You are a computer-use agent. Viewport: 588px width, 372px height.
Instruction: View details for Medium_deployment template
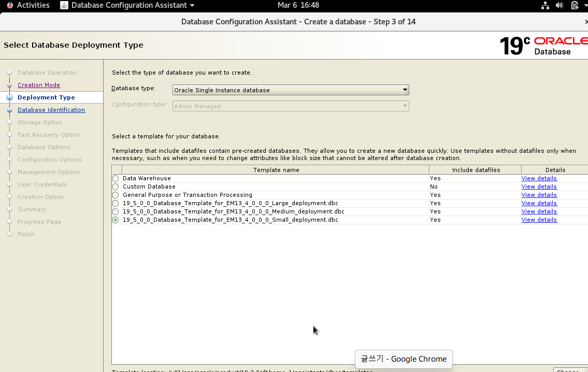[x=539, y=211]
